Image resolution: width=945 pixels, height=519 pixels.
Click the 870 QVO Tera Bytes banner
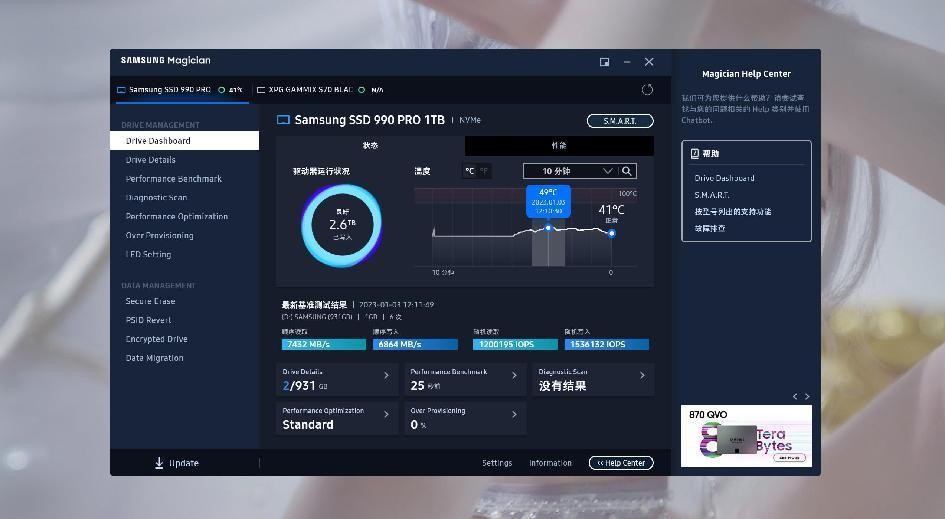coord(746,436)
